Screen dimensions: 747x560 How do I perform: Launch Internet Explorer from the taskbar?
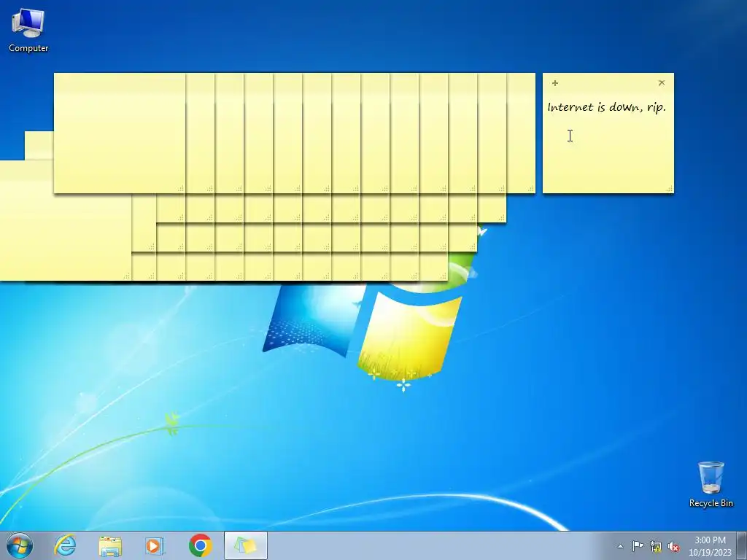pos(65,545)
